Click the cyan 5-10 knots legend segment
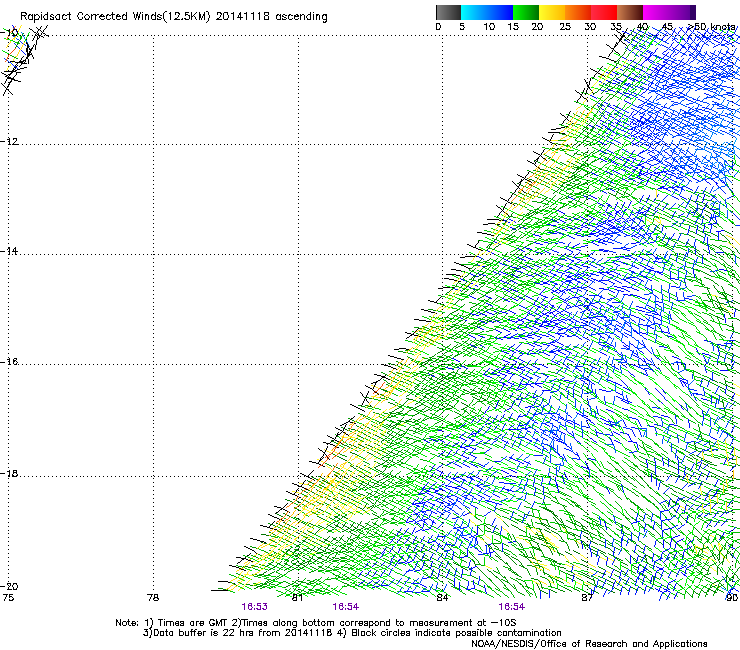The width and height of the screenshot is (740, 650). (474, 12)
